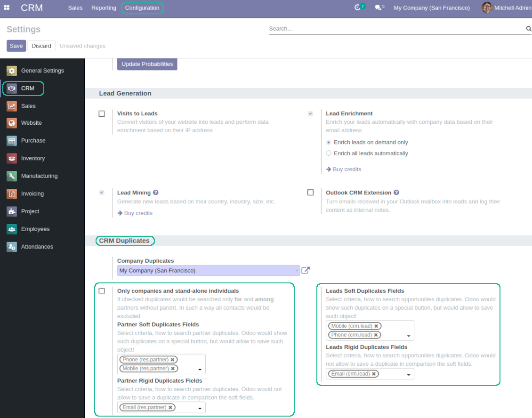Focus the settings Search field
The width and height of the screenshot is (532, 418).
click(397, 29)
